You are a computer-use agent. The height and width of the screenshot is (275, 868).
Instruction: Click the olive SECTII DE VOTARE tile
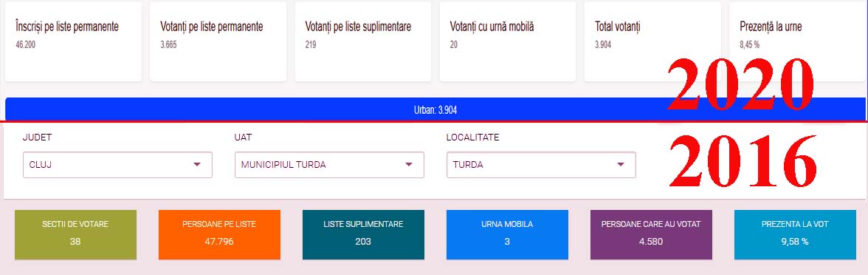click(x=75, y=234)
